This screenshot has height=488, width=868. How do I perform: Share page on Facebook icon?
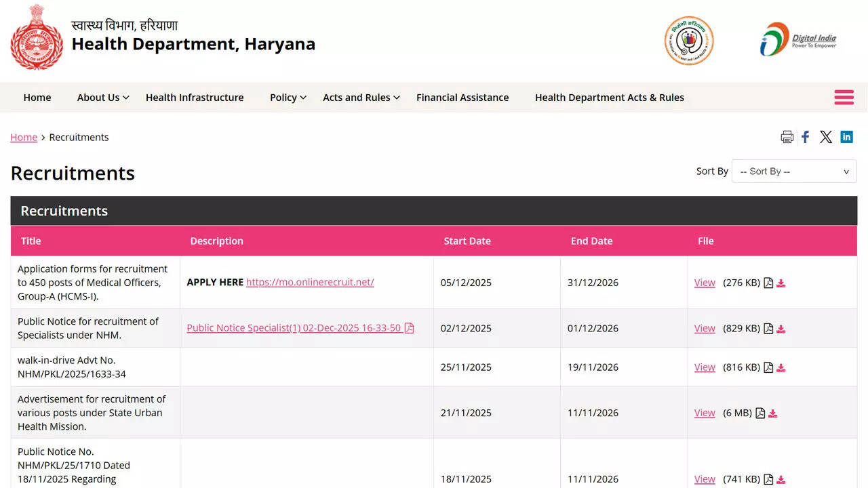coord(806,137)
